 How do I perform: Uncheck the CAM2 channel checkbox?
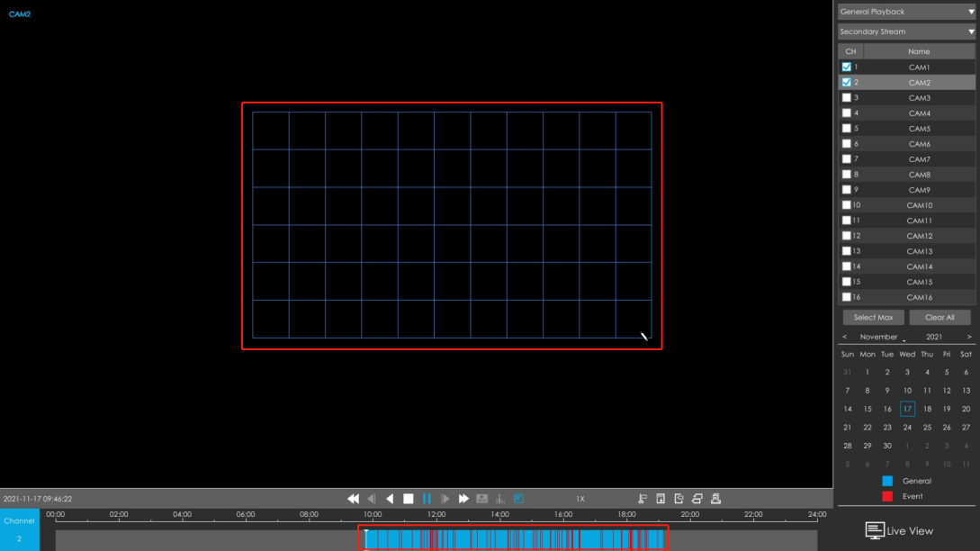click(x=846, y=83)
